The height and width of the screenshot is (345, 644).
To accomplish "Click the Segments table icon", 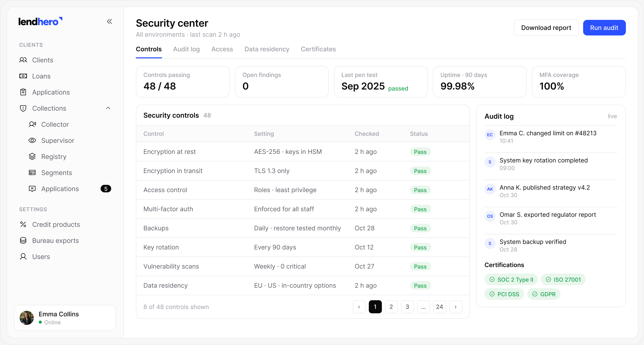I will pos(32,173).
